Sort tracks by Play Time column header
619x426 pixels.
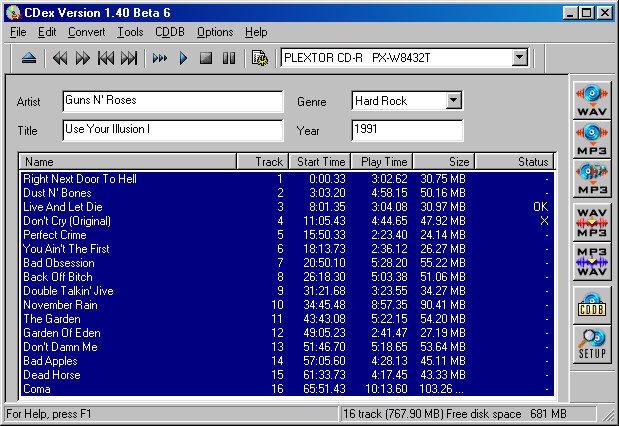tap(383, 162)
